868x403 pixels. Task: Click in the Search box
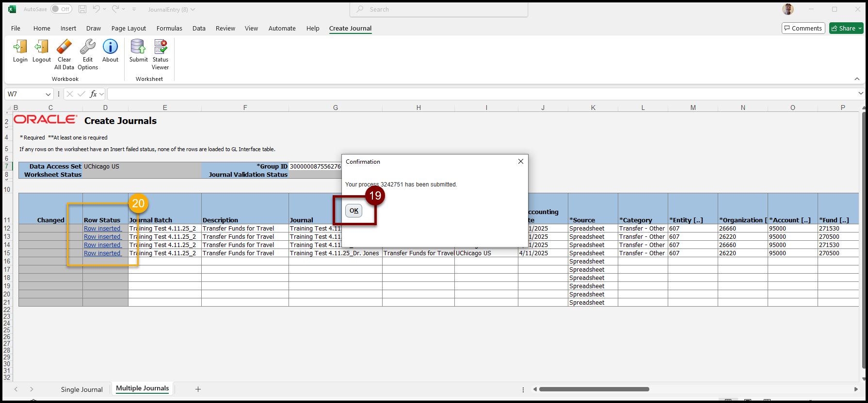click(439, 9)
